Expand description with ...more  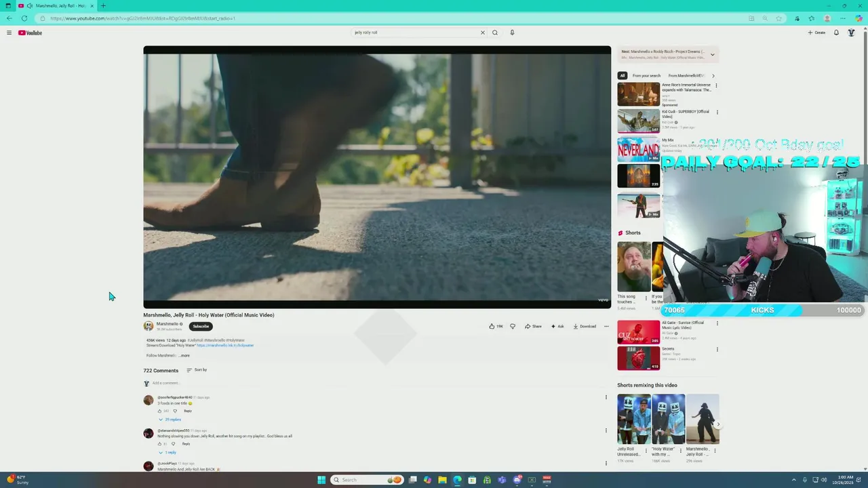point(184,355)
